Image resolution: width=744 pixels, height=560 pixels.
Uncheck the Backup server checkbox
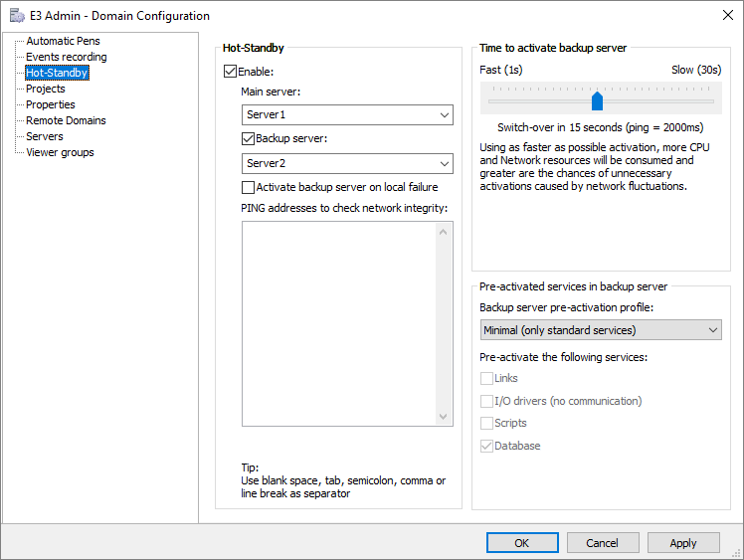tap(249, 139)
